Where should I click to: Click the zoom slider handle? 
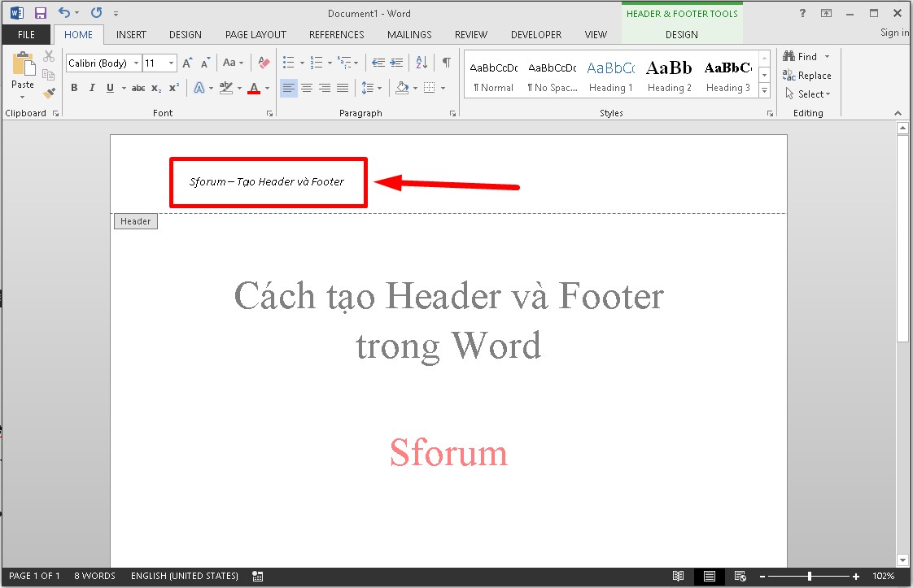point(810,577)
